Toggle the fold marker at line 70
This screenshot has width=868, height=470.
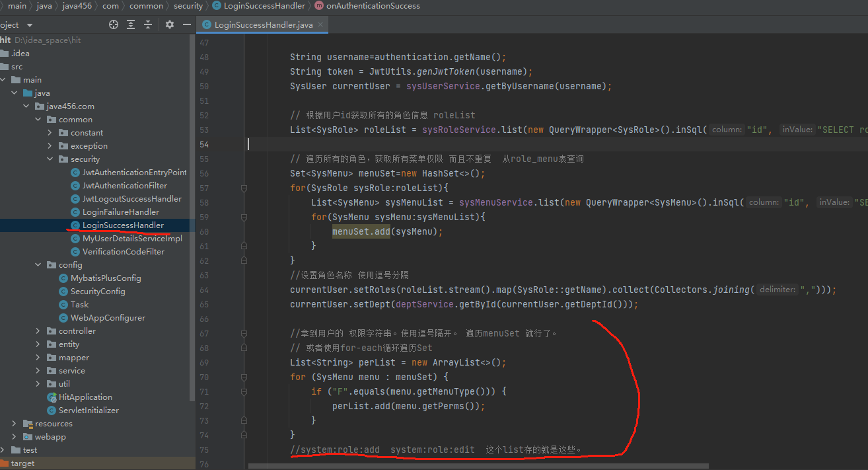(244, 377)
